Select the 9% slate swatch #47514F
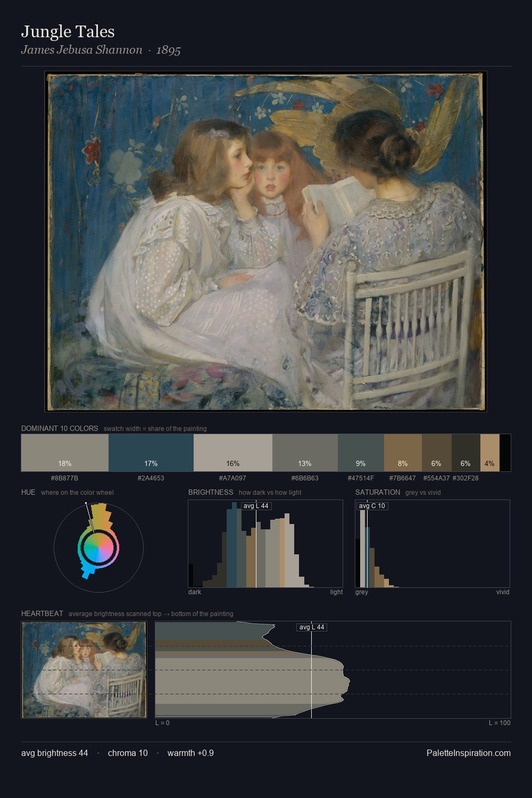The height and width of the screenshot is (798, 532). coord(361,453)
